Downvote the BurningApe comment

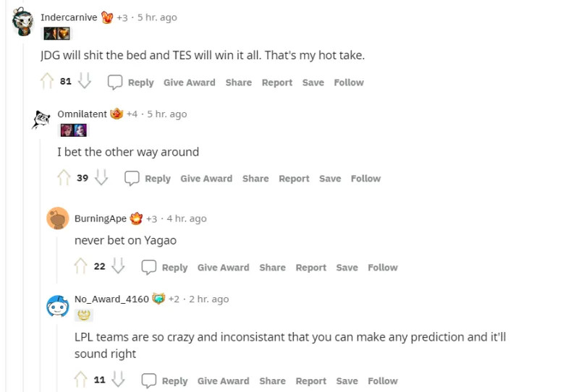pyautogui.click(x=119, y=267)
